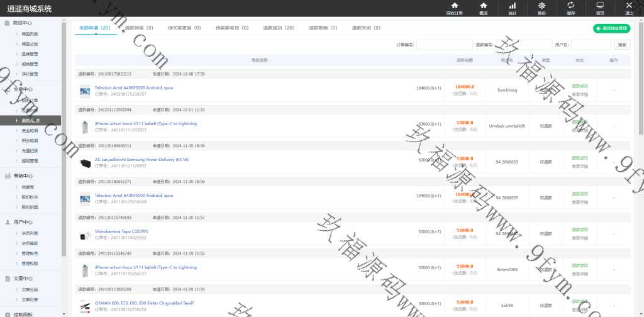Collapse the 用户中心 sidebar section
The width and height of the screenshot is (644, 317).
23,222
